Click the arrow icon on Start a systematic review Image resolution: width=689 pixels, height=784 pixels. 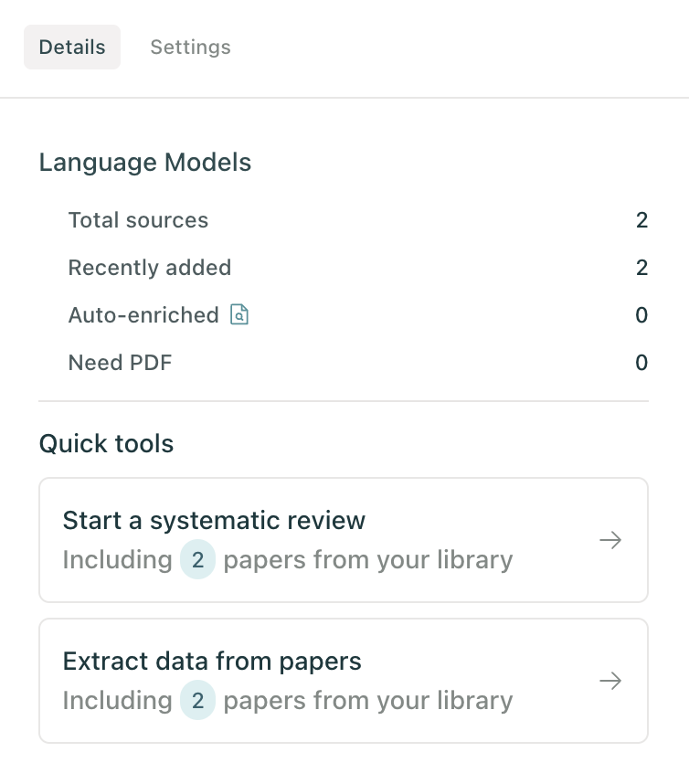click(x=610, y=540)
